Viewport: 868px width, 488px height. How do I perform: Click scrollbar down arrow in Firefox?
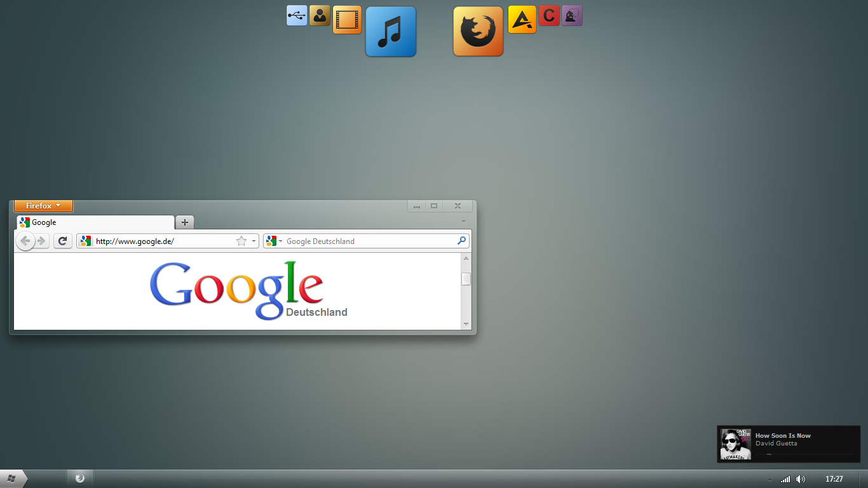point(466,324)
